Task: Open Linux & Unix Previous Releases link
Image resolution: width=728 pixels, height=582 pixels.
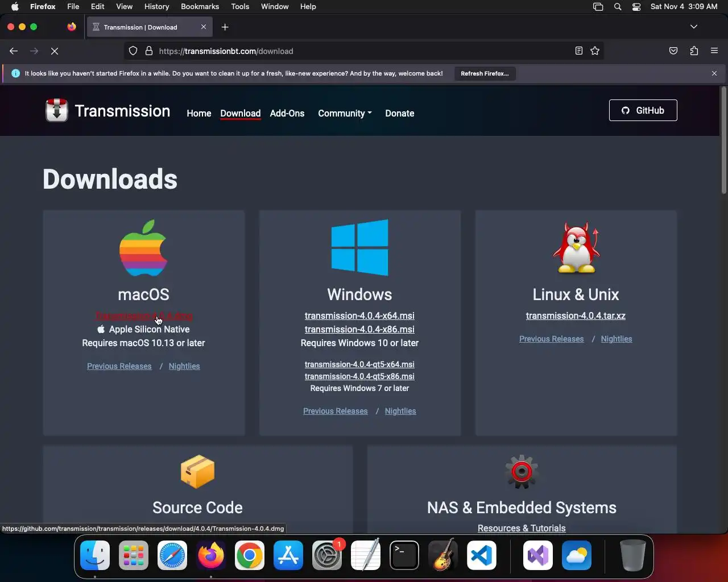Action: tap(552, 339)
